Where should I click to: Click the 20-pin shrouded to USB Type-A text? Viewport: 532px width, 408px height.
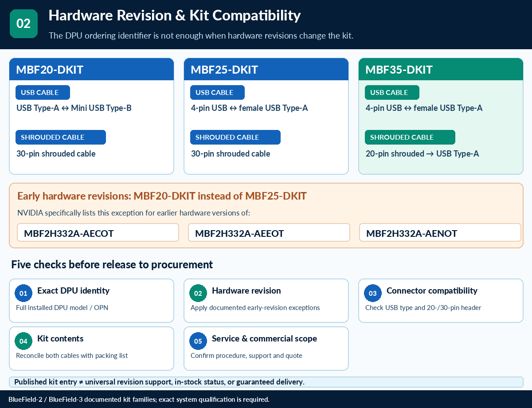click(422, 154)
